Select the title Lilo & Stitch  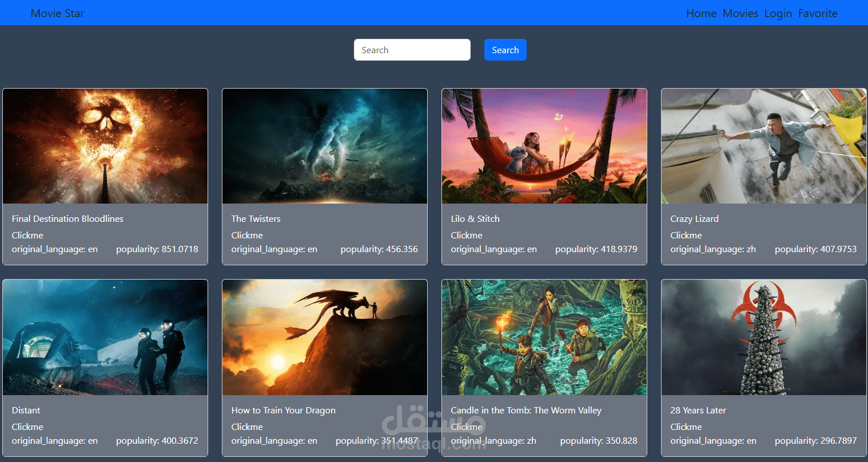pyautogui.click(x=475, y=218)
